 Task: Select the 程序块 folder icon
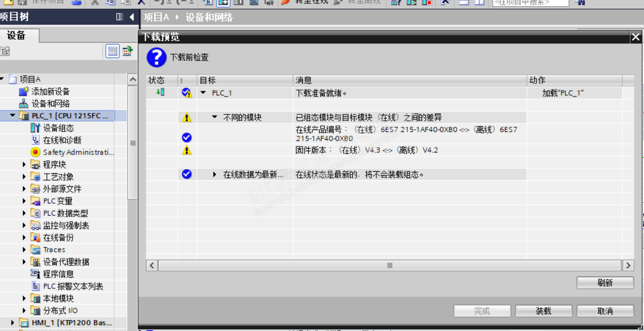[35, 164]
